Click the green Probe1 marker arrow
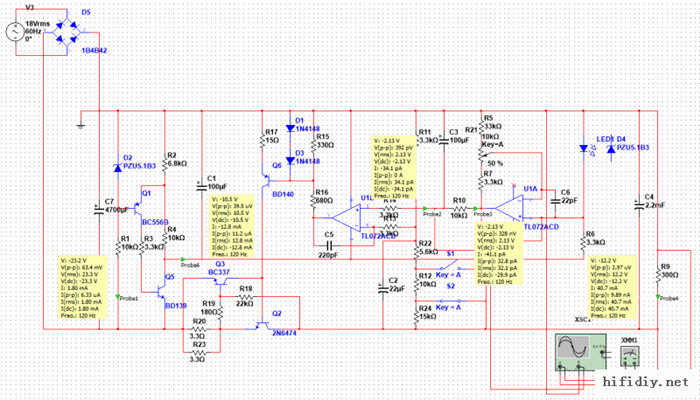Screen dimensions: 700x400 pos(119,296)
